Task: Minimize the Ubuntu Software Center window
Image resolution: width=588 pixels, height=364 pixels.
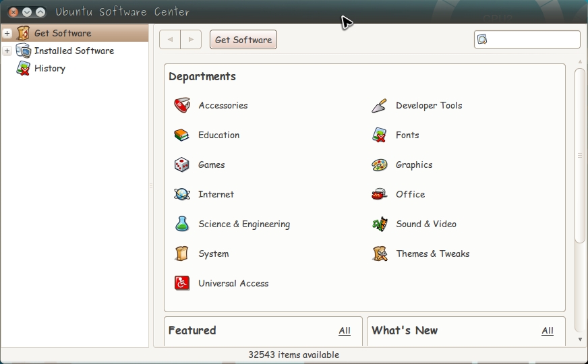Action: [27, 12]
